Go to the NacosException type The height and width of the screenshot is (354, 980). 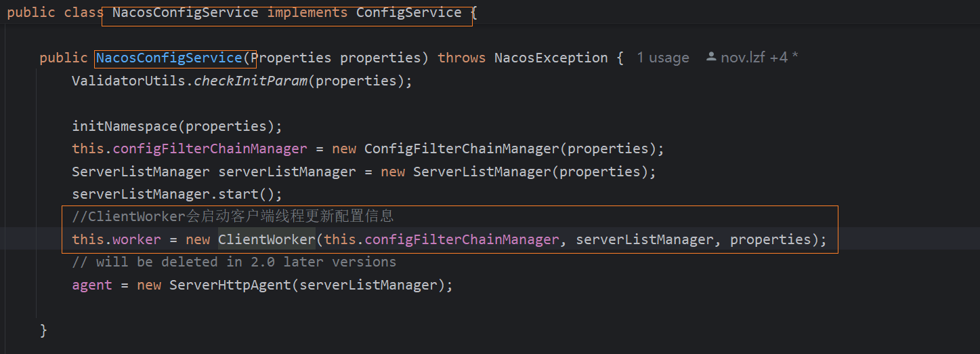[x=551, y=58]
